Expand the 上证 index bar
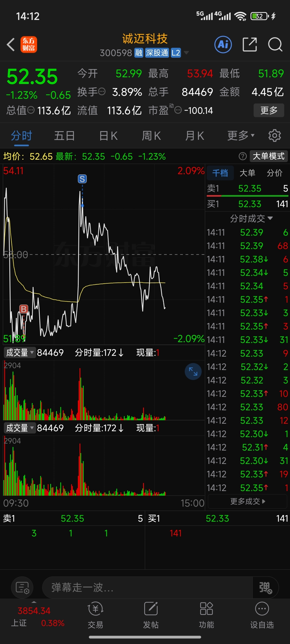This screenshot has width=290, height=644. (x=34, y=602)
